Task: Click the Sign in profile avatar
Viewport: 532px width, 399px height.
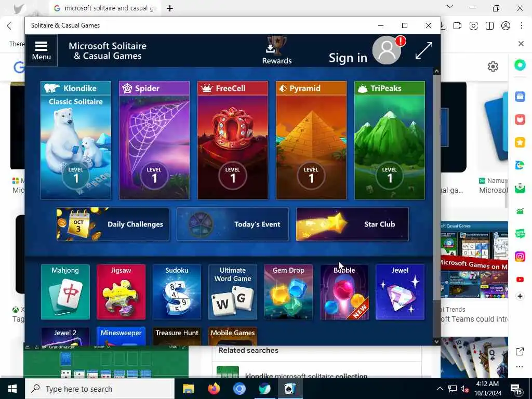Action: 387,50
